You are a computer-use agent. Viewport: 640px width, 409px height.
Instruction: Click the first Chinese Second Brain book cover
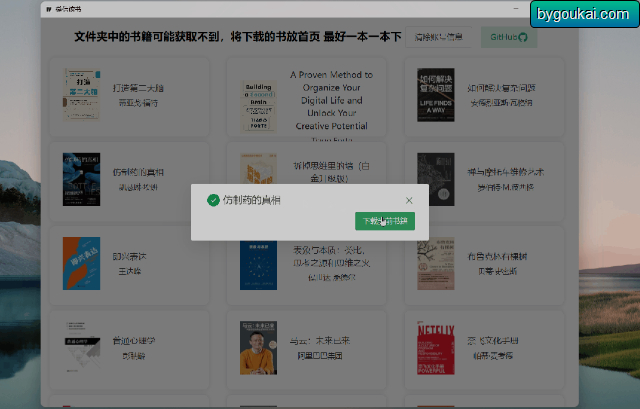click(81, 95)
